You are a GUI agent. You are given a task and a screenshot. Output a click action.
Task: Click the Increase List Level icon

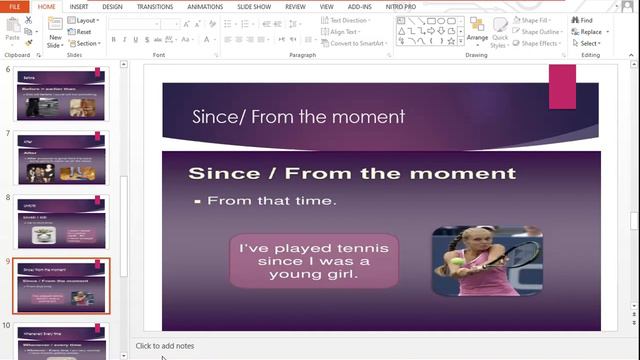(x=278, y=24)
